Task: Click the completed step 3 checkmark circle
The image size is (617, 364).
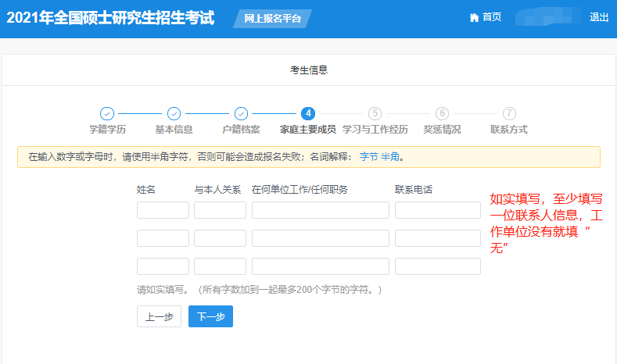Action: (242, 114)
